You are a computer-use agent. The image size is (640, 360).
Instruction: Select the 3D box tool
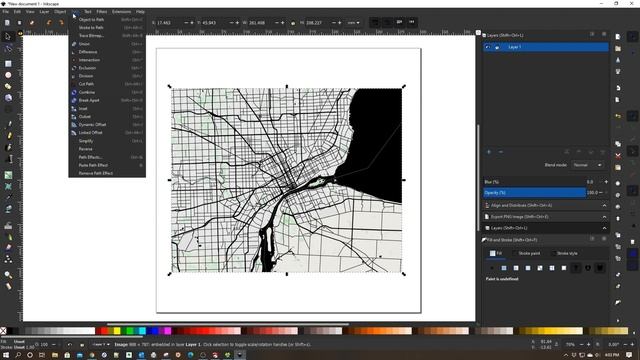click(8, 98)
